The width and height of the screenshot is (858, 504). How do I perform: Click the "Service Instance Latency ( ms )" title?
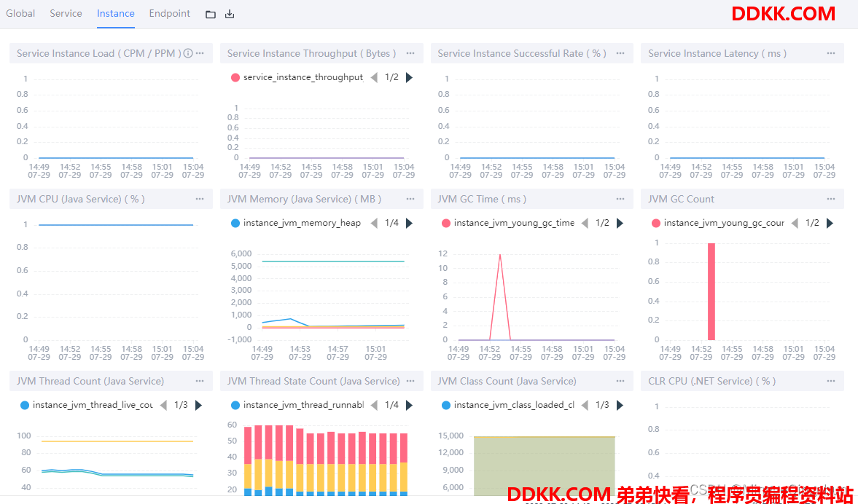717,54
